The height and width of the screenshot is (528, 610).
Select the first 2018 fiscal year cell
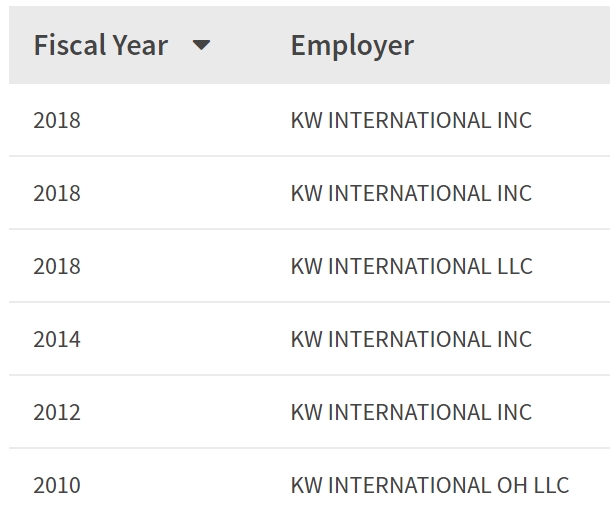click(57, 120)
